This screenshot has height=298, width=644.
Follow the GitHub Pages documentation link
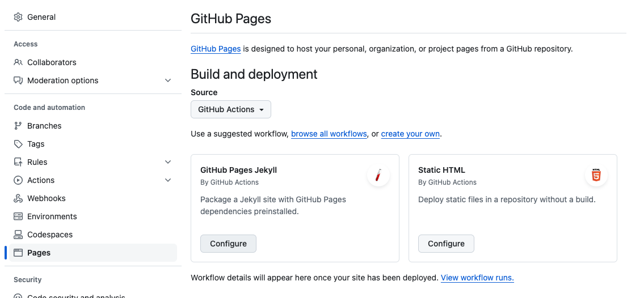click(x=216, y=49)
